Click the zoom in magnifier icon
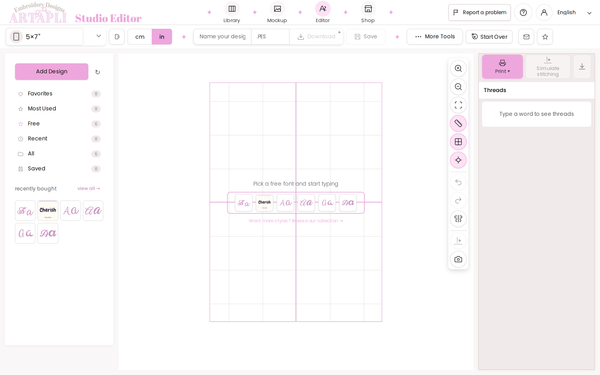Image resolution: width=600 pixels, height=375 pixels. (x=458, y=68)
